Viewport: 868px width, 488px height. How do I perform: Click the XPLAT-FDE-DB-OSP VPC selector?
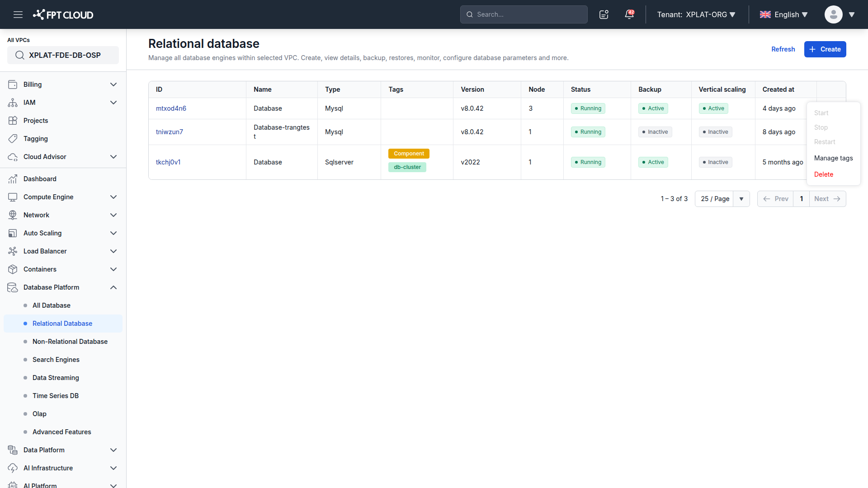[x=63, y=55]
